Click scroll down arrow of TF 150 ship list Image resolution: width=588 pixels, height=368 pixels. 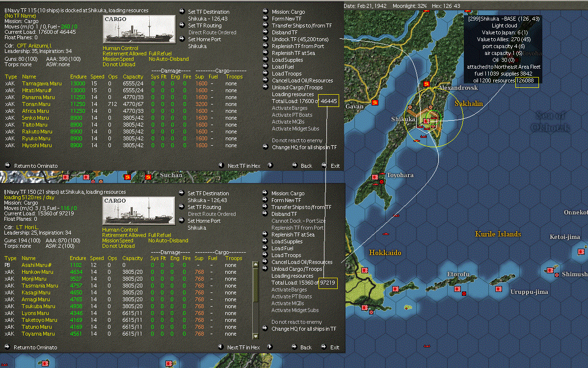[x=256, y=336]
